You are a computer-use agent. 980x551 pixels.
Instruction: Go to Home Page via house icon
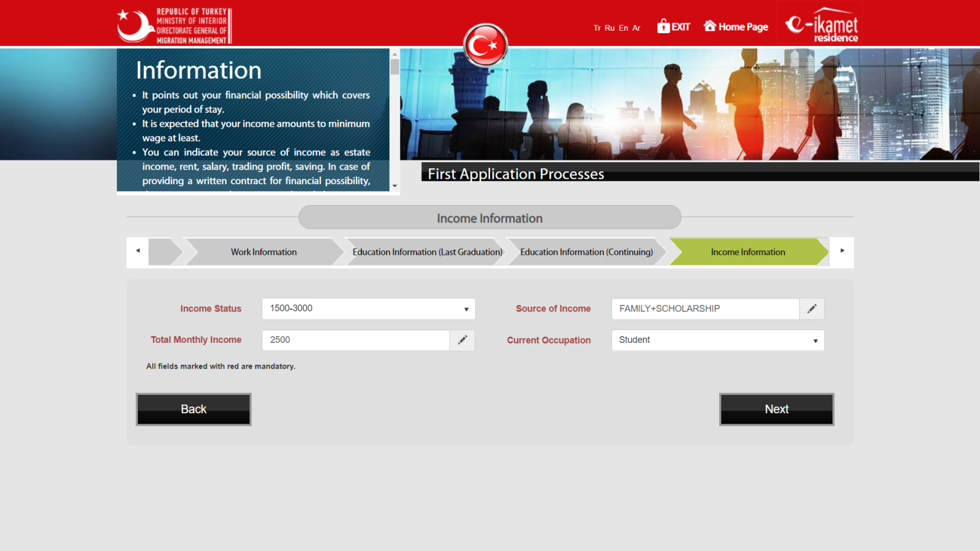pyautogui.click(x=710, y=26)
